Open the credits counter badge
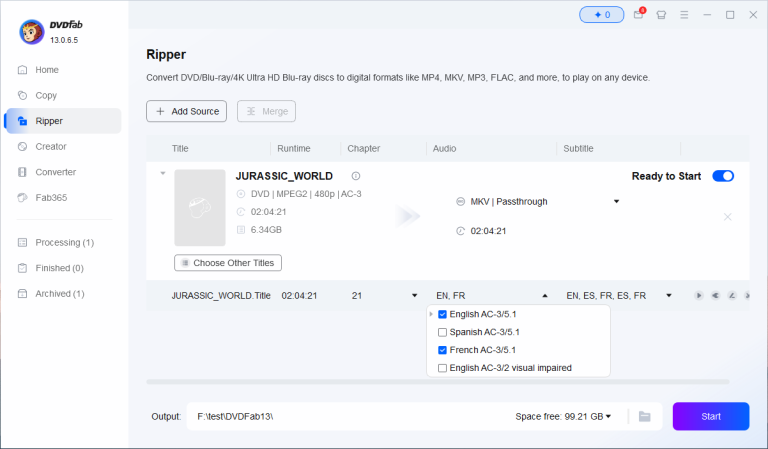 [601, 15]
